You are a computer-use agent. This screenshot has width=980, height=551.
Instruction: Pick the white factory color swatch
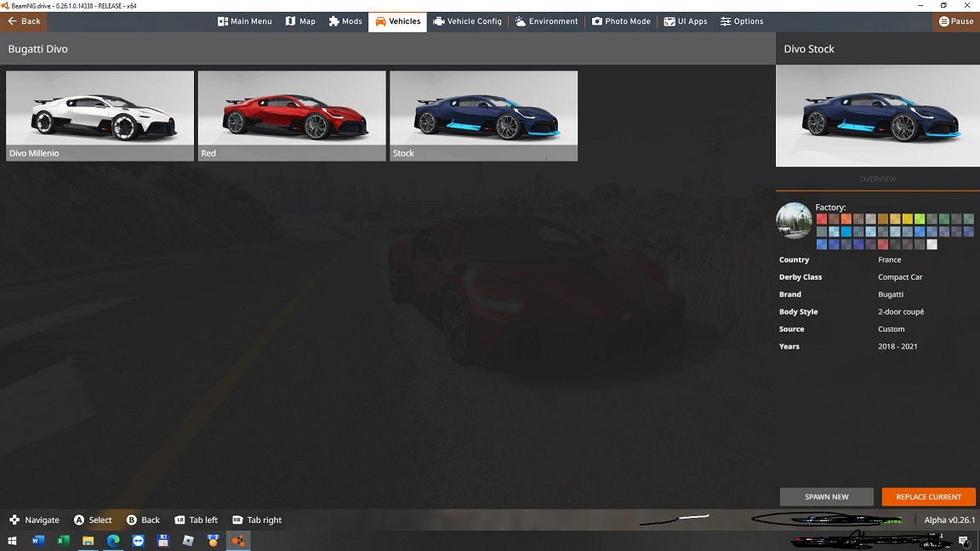point(932,245)
